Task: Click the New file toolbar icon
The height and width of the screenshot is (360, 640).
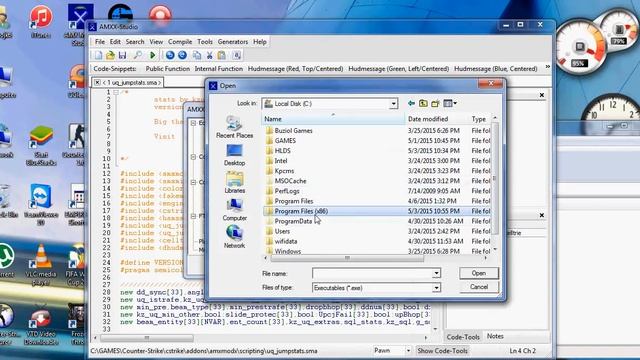Action: click(98, 55)
